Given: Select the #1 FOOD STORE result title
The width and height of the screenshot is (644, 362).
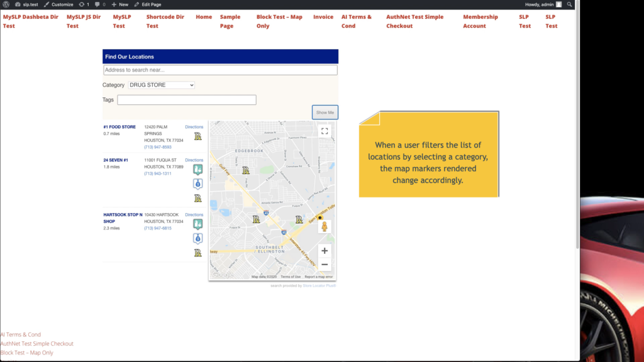Looking at the screenshot, I should [x=119, y=127].
